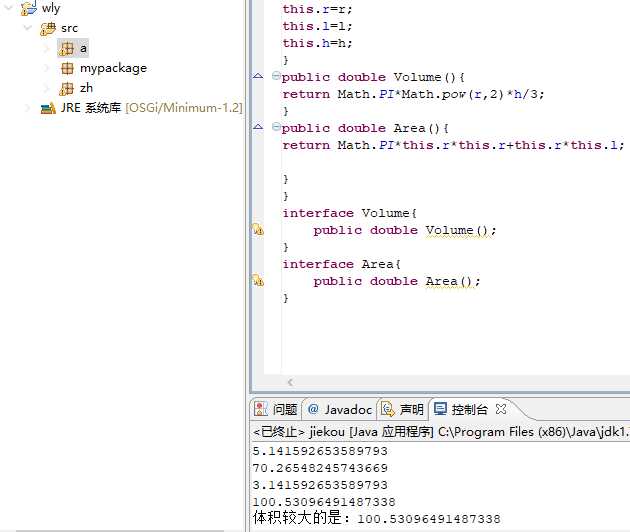Screen dimensions: 630x532
Task: Click the package explorer horizontal scrollbar
Action: pos(120,530)
